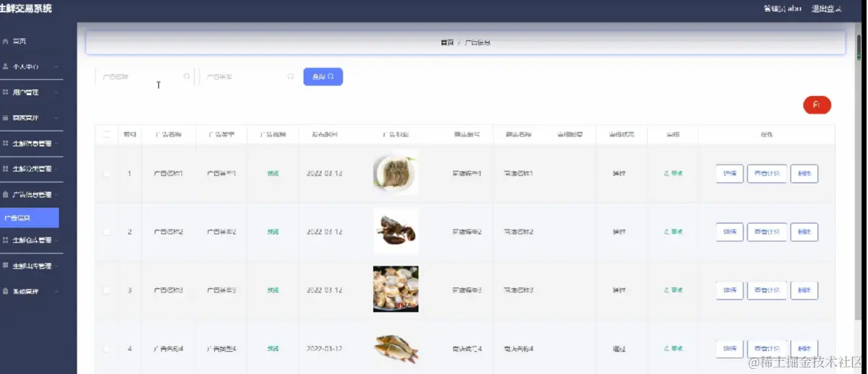868x374 pixels.
Task: Click the green 审核 link in row 4
Action: click(x=673, y=349)
